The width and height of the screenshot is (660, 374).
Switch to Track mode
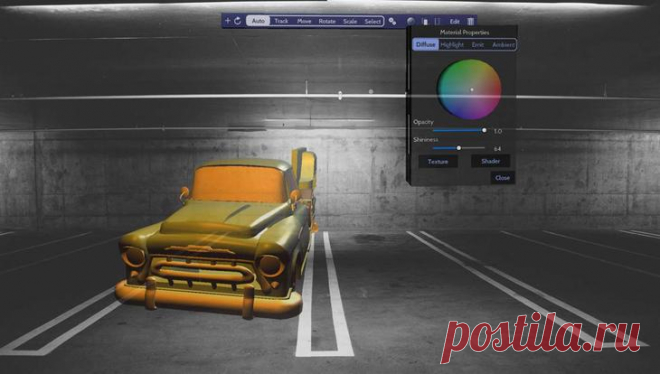(x=281, y=21)
